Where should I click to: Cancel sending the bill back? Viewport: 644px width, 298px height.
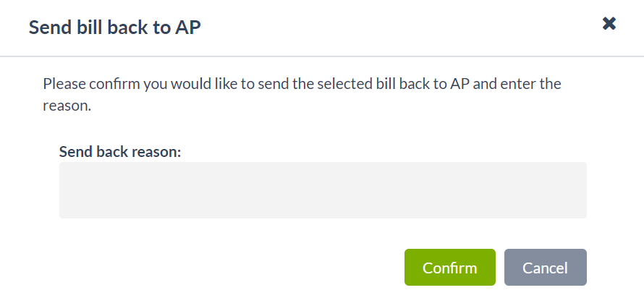pos(545,268)
